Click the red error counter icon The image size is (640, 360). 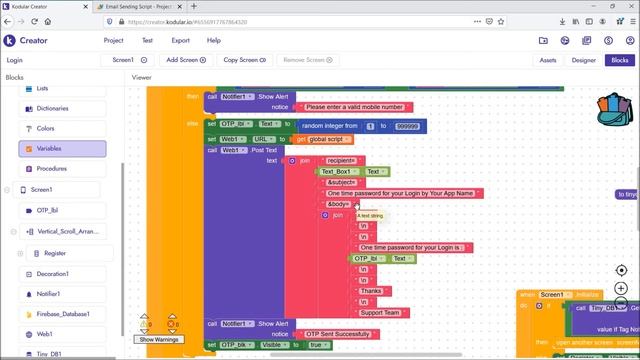tap(171, 324)
